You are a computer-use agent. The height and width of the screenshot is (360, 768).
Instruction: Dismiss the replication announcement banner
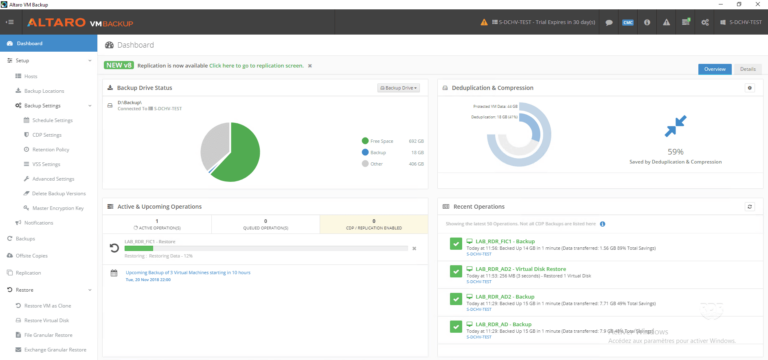pos(310,66)
